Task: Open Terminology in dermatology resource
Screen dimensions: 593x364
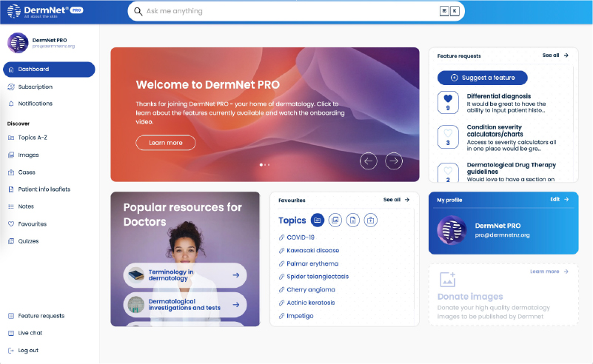Action: [x=185, y=275]
